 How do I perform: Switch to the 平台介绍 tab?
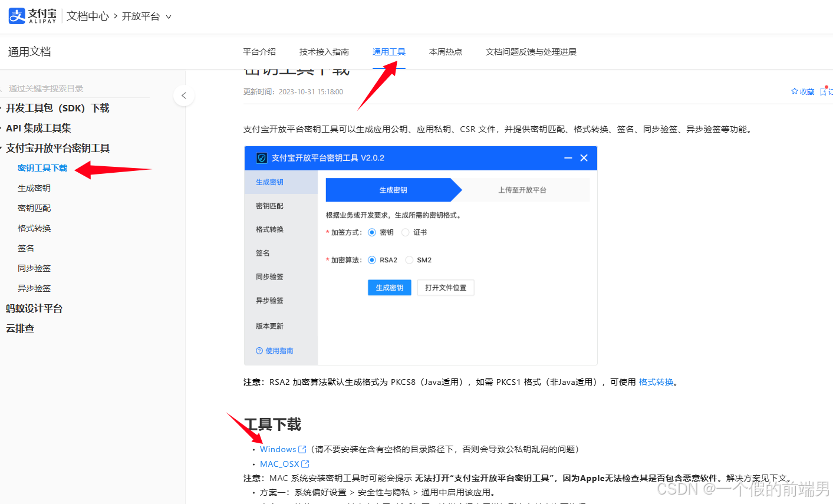259,52
